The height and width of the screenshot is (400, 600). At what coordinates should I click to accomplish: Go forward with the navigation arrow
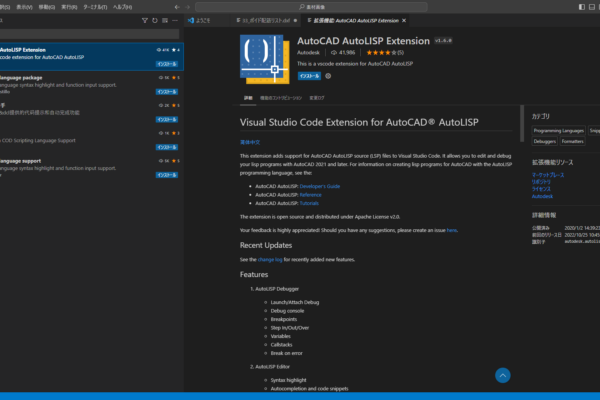pyautogui.click(x=188, y=7)
